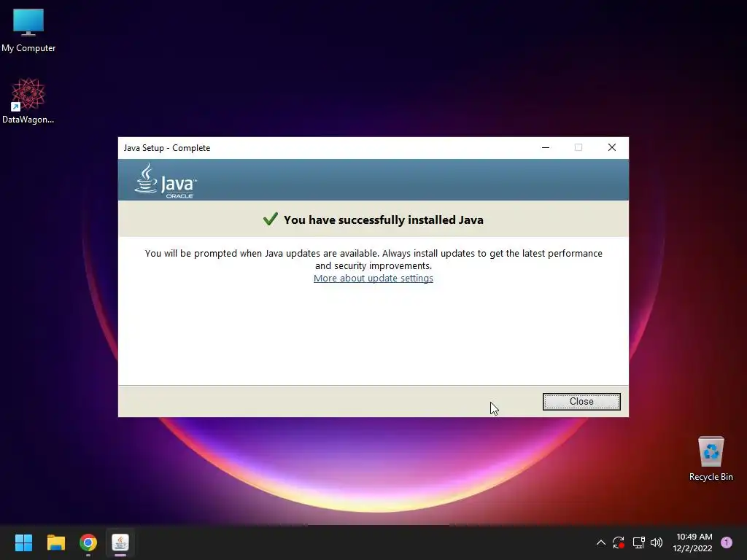Open the network status tray icon

pos(638,542)
